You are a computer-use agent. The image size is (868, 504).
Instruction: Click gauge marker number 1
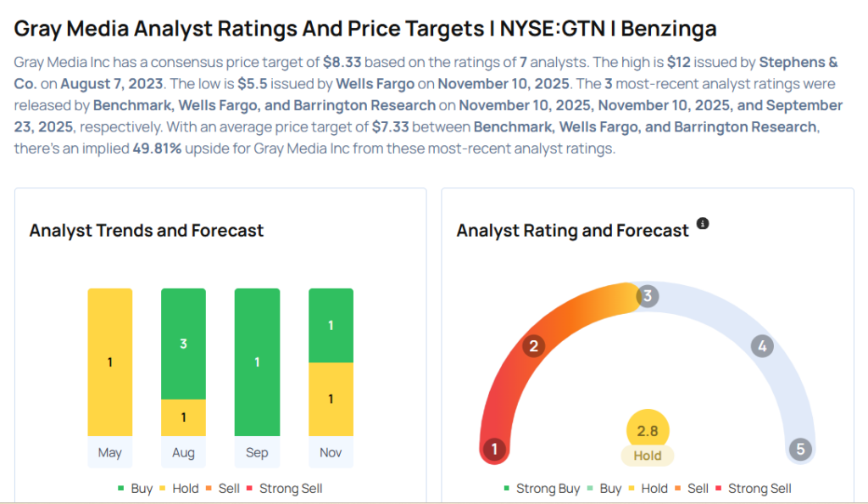[x=493, y=449]
